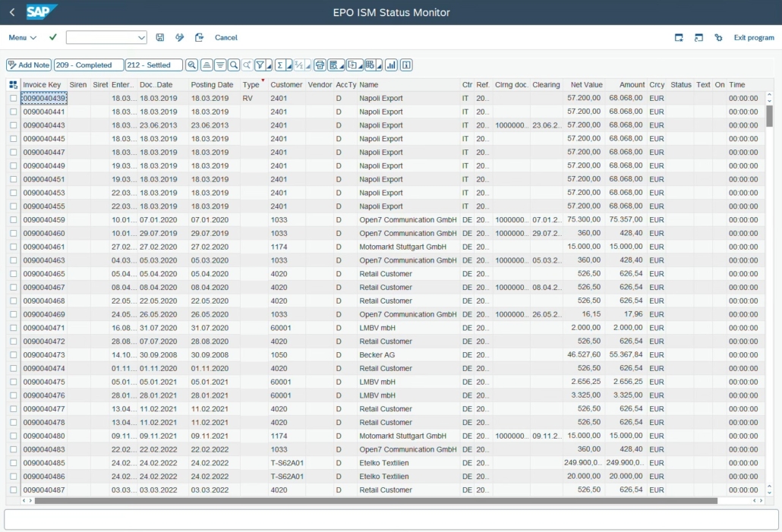Click the Display graphic chart icon

[x=392, y=65]
